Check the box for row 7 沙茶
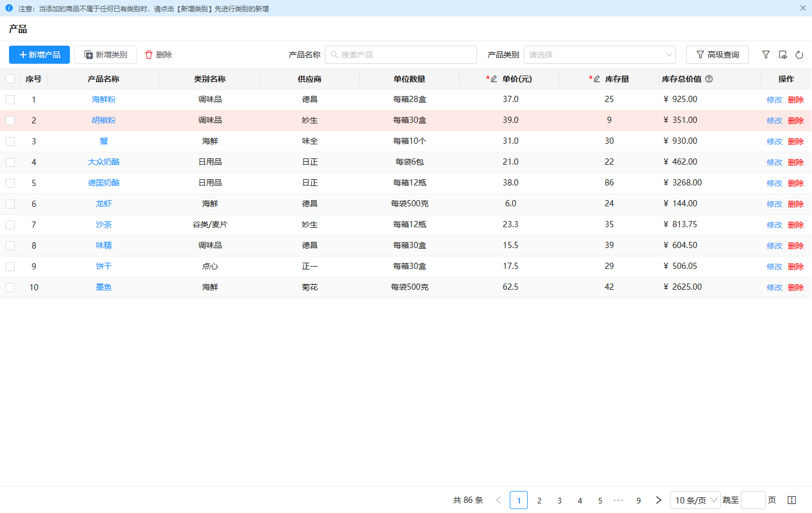This screenshot has width=812, height=513. [10, 225]
